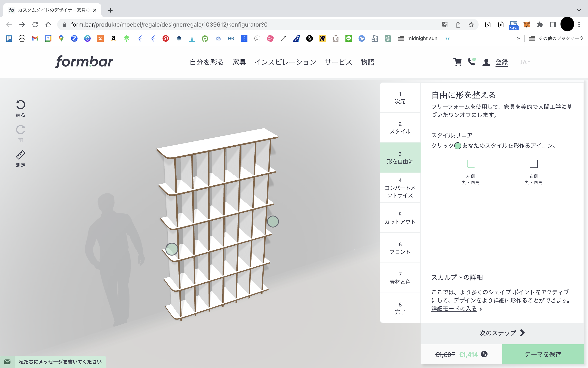Select left side round/square corner icon
This screenshot has height=368, width=588.
click(x=470, y=164)
